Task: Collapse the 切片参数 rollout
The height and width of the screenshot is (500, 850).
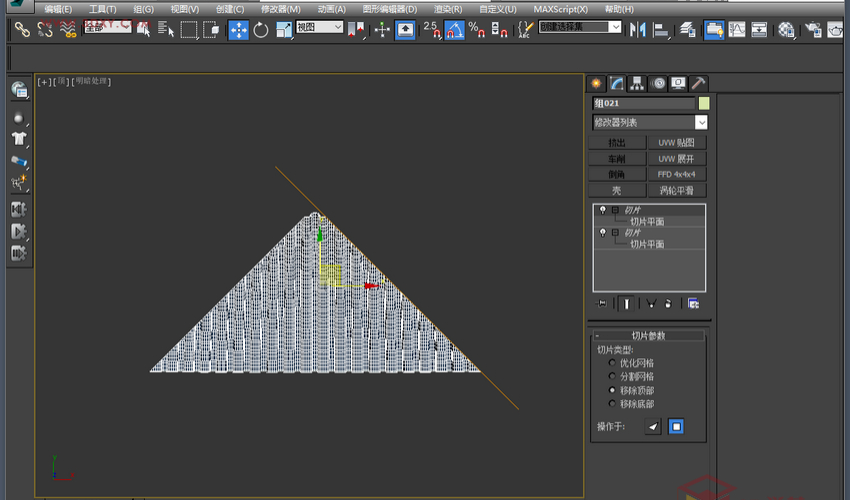Action: pos(648,336)
